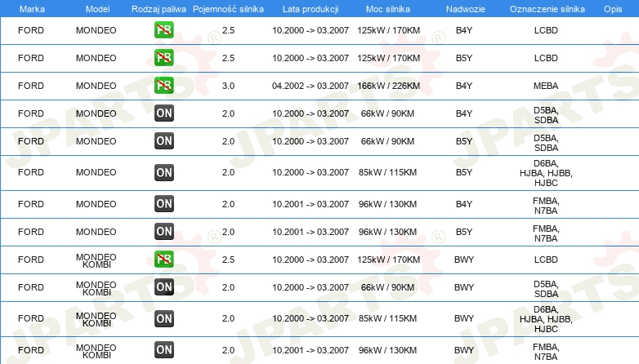Click the ON diesel icon in the B5Y 66kW row
The width and height of the screenshot is (639, 364).
(163, 141)
